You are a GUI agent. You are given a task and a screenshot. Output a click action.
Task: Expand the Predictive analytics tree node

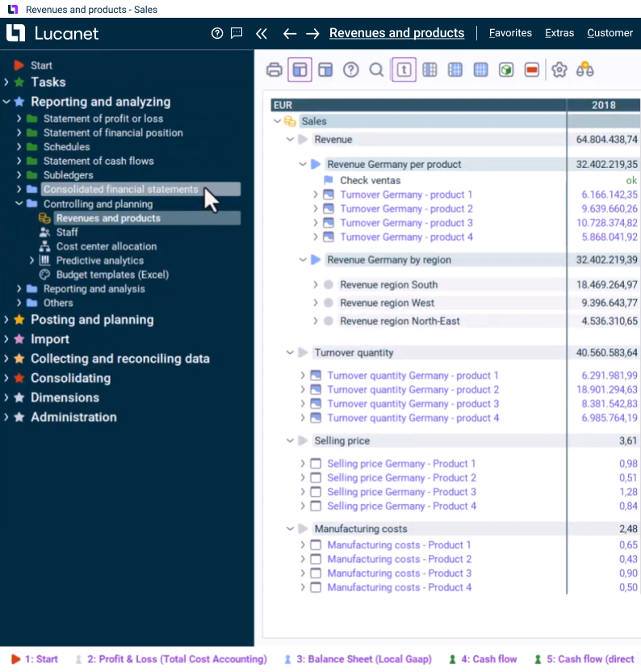pos(32,260)
